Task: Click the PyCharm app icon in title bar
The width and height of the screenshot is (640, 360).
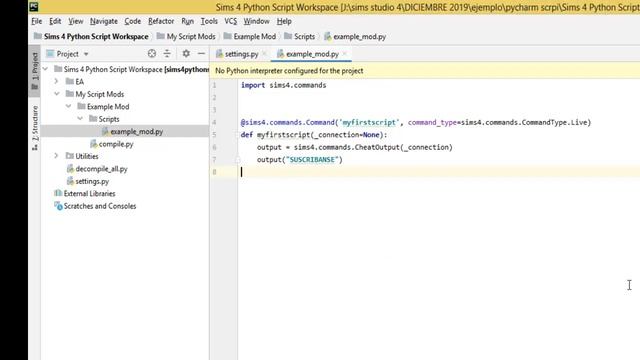Action: coord(34,7)
